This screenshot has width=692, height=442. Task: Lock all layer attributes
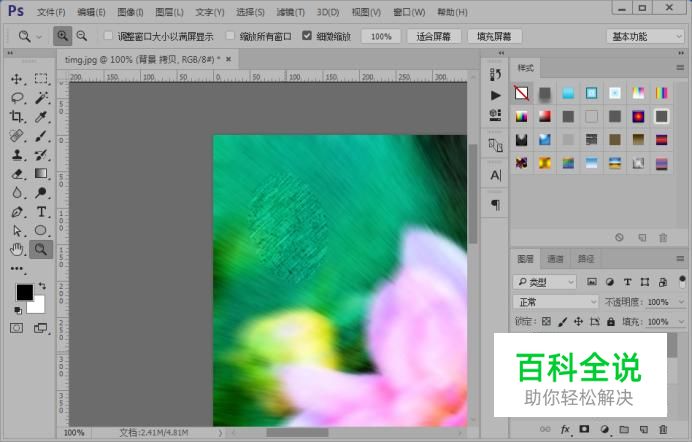pos(611,322)
